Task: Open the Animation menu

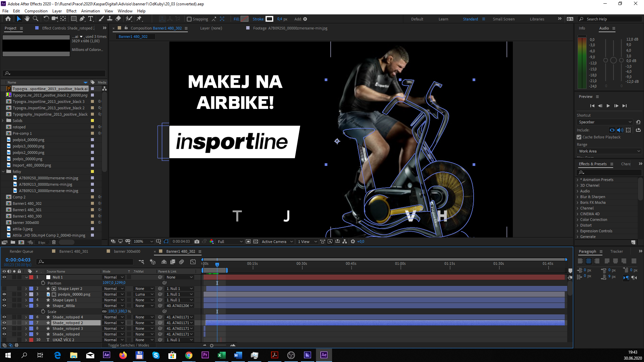Action: (91, 11)
